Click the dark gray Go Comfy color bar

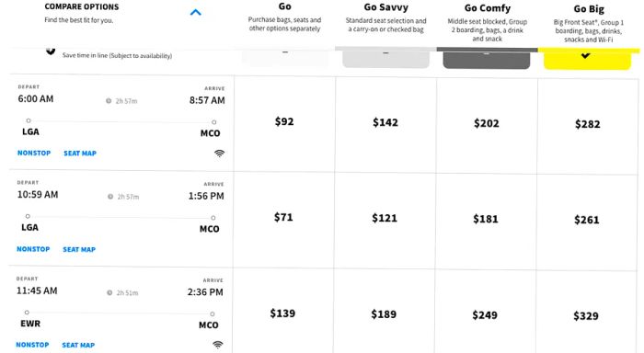click(x=487, y=60)
